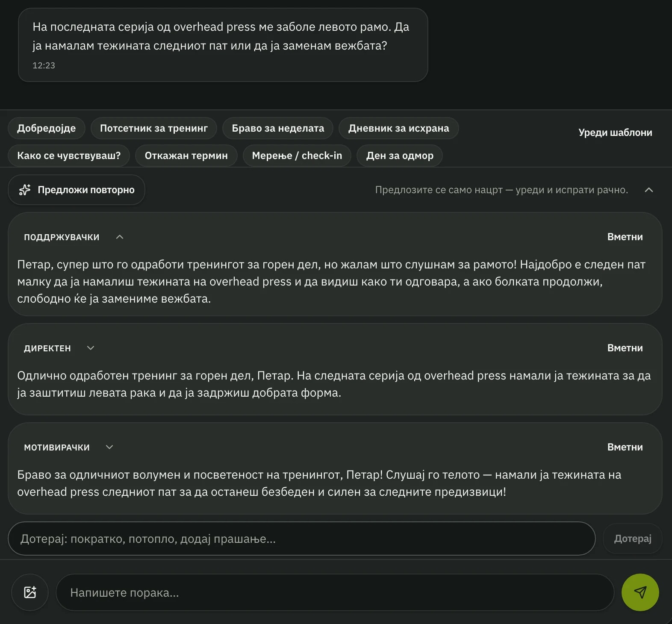Viewport: 672px width, 624px height.
Task: Collapse the ПОДДРЖУВАЧКИ suggestion
Action: (120, 237)
